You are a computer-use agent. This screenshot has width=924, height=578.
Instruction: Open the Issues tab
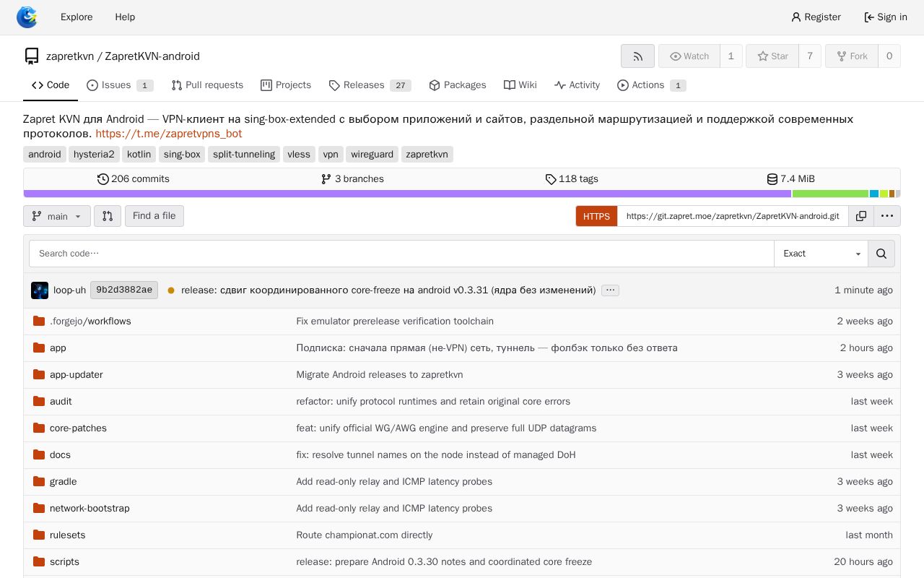click(120, 85)
